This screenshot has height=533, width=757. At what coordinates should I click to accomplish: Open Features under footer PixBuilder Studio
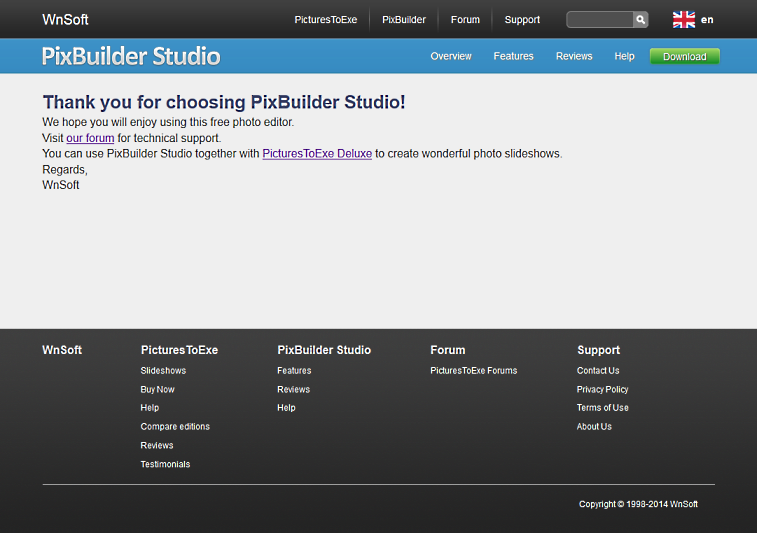[x=294, y=371]
